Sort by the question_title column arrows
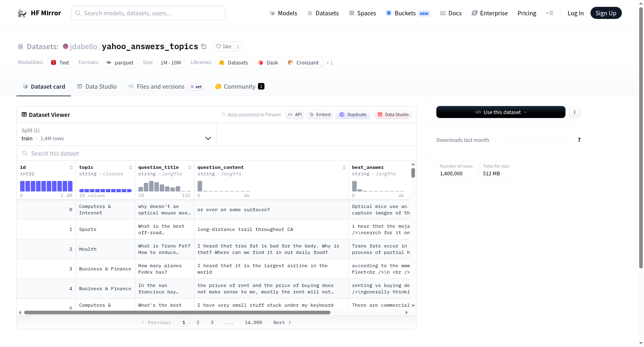Screen dimensions: 644x347 [x=190, y=167]
